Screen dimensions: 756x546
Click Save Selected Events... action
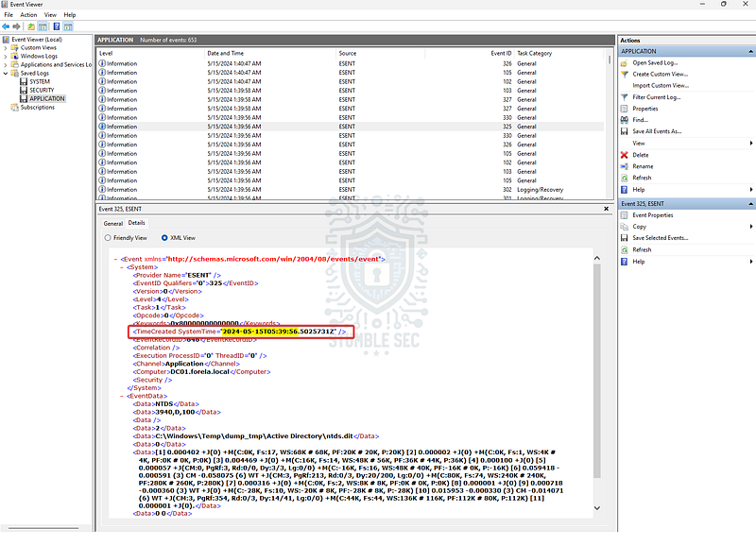tap(660, 238)
